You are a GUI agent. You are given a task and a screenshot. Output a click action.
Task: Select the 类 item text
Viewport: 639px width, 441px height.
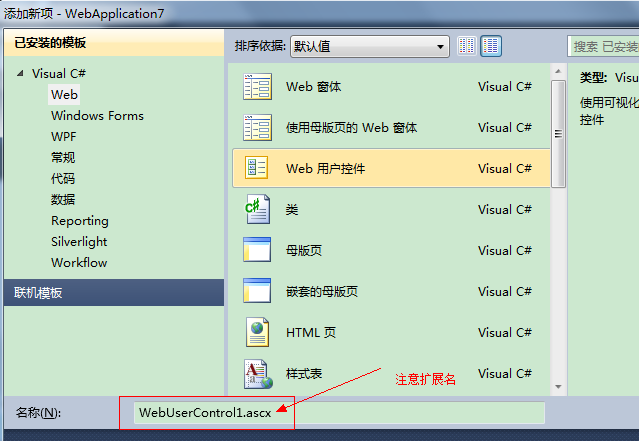292,210
